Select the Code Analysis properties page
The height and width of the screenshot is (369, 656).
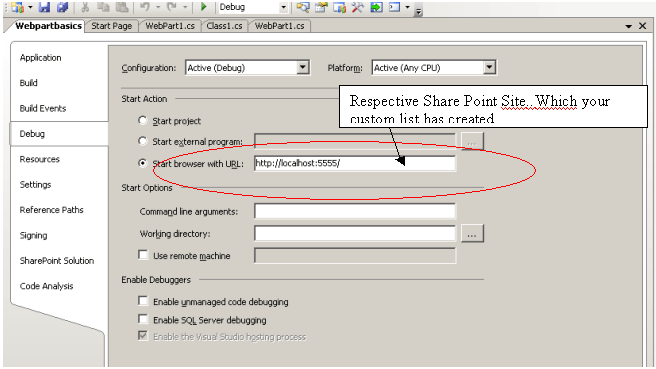(46, 286)
